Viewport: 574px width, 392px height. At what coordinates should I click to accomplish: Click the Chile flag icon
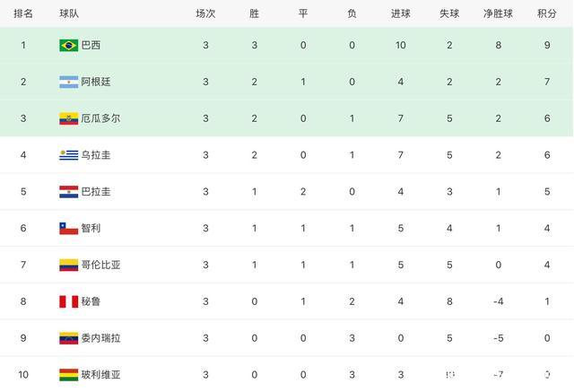(69, 229)
